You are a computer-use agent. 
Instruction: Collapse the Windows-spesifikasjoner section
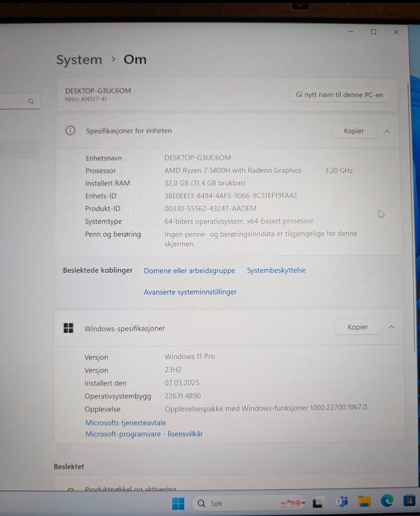pos(392,327)
